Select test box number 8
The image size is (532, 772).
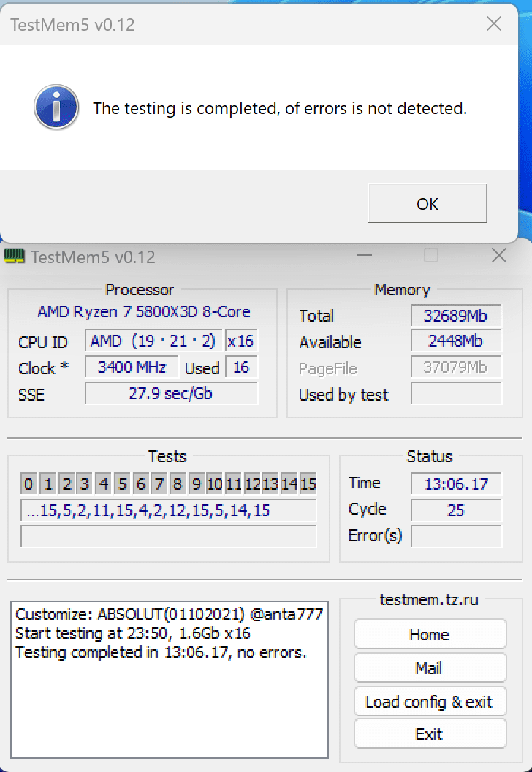(177, 484)
